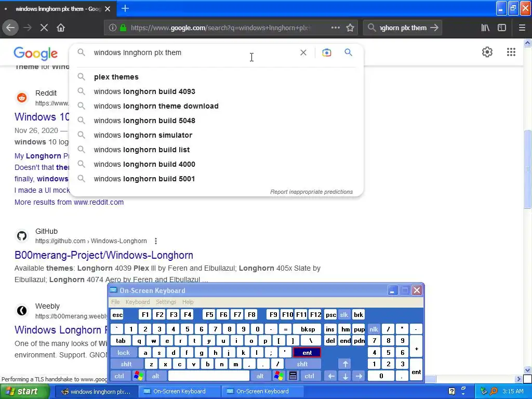Open the Firefox hamburger menu
Screen dimensions: 532x399
click(x=522, y=28)
